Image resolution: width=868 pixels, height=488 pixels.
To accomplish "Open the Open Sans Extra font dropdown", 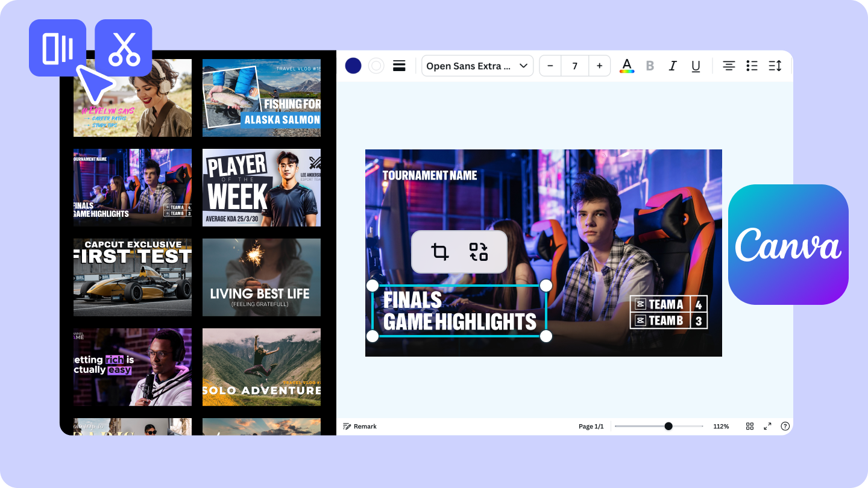I will (477, 66).
